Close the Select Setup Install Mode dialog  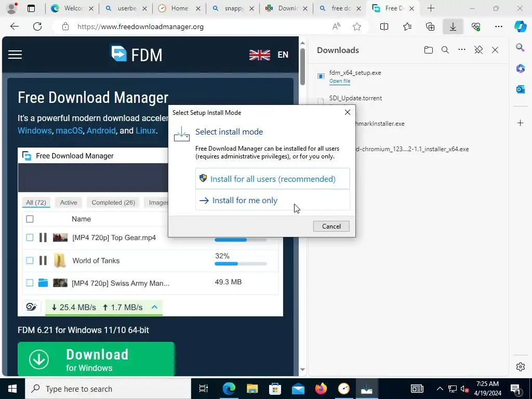[x=347, y=112]
